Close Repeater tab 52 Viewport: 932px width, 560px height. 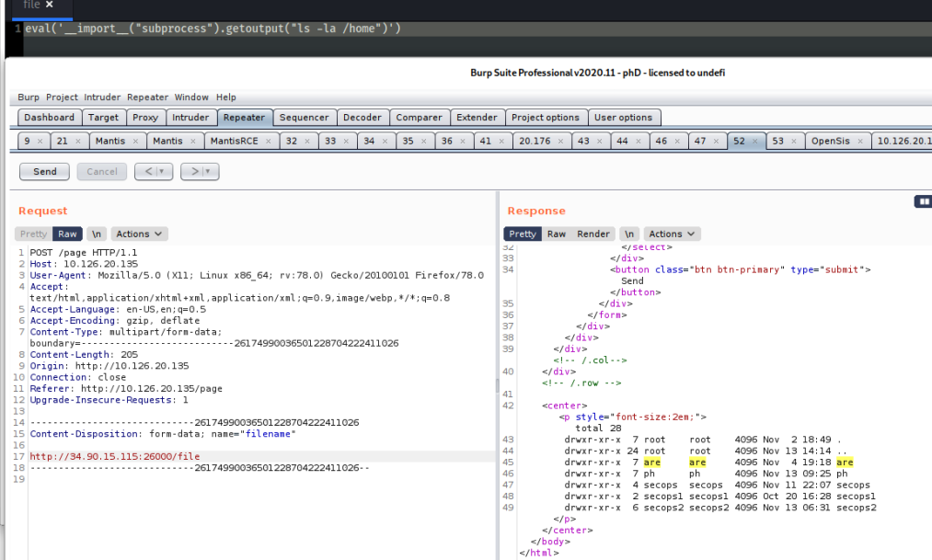[x=754, y=142]
